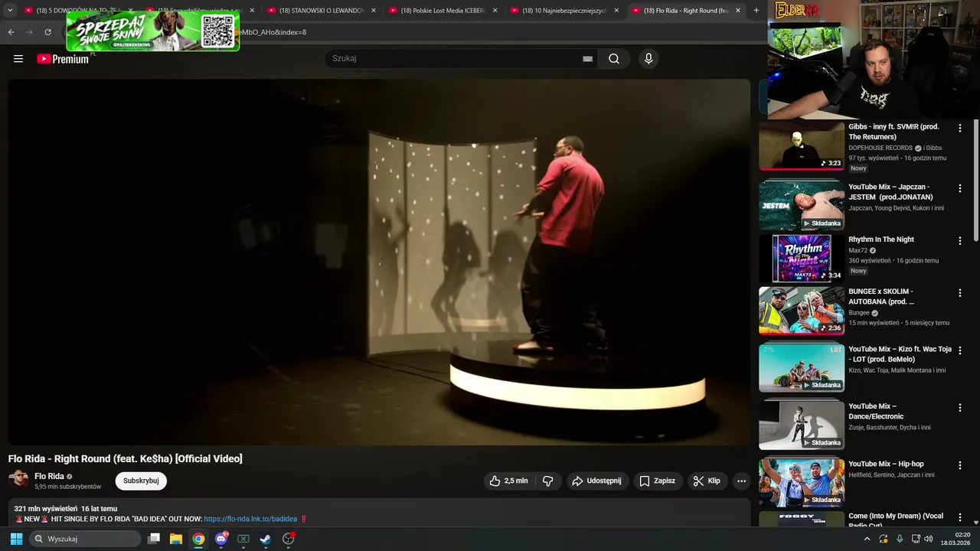Open options for Come (Into My Dream)
The width and height of the screenshot is (980, 551).
(x=960, y=517)
